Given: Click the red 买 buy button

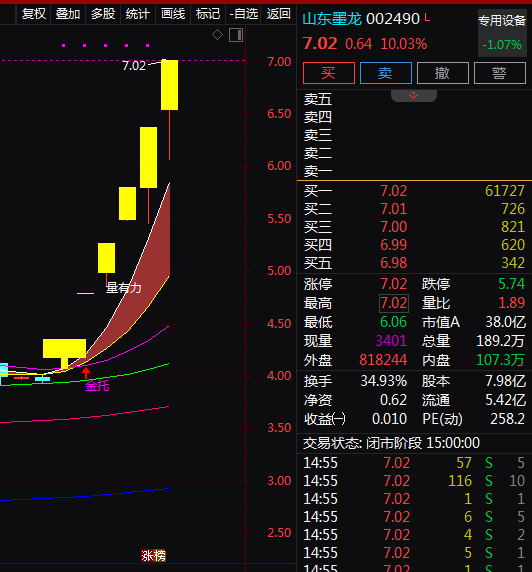Looking at the screenshot, I should [329, 73].
